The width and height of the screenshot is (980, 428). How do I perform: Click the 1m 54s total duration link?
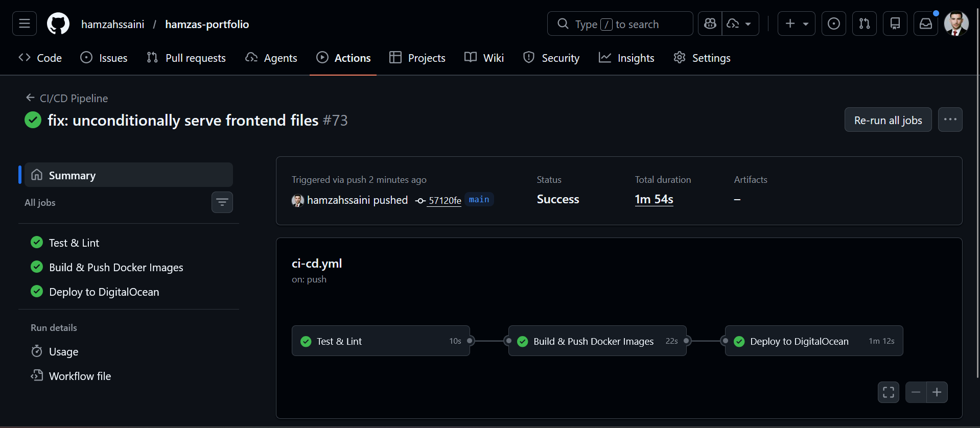(x=654, y=199)
